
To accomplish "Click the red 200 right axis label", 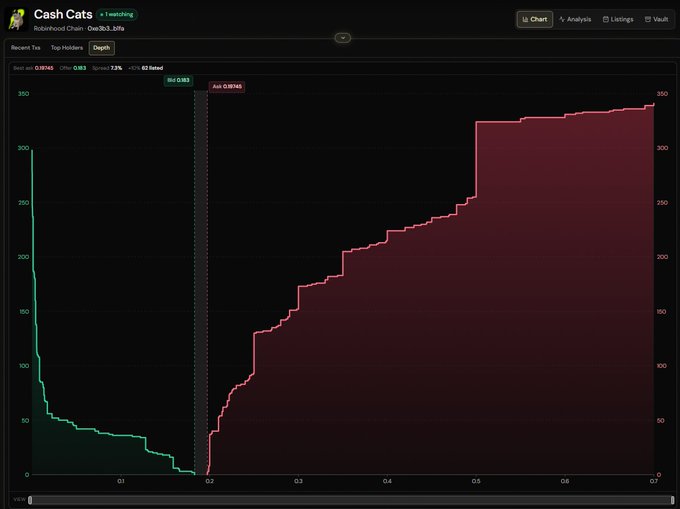I will coord(662,257).
